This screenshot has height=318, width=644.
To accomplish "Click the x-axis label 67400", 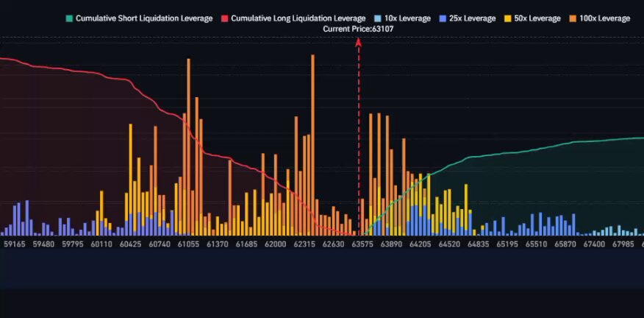I will click(x=594, y=244).
